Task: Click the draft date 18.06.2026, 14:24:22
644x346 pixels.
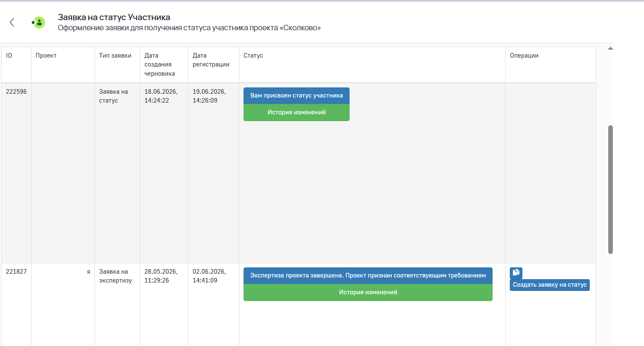Action: point(161,96)
